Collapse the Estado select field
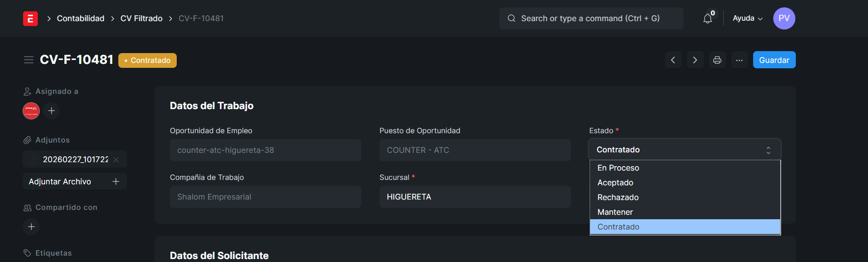This screenshot has width=868, height=262. (x=684, y=150)
